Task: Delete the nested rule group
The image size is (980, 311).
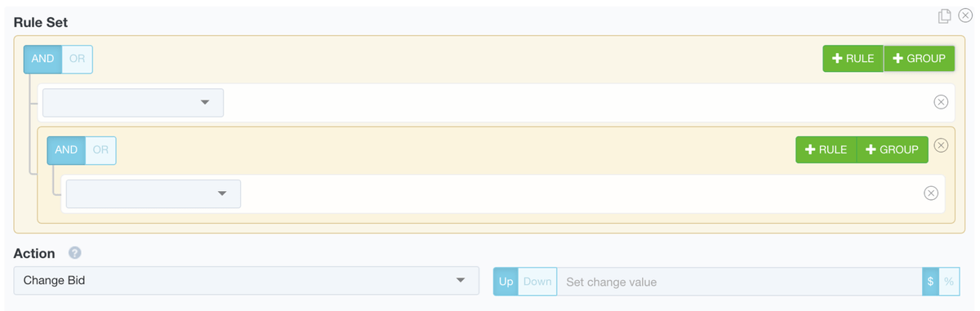Action: [941, 145]
